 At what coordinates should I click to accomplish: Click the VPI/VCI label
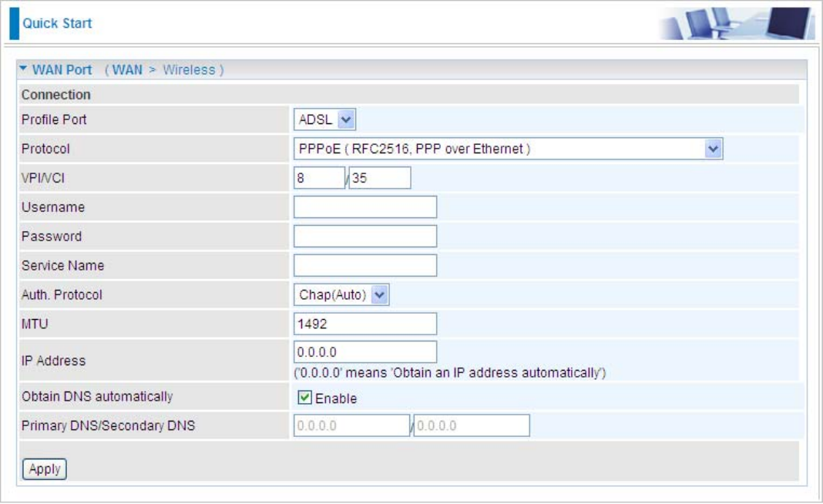(x=43, y=178)
